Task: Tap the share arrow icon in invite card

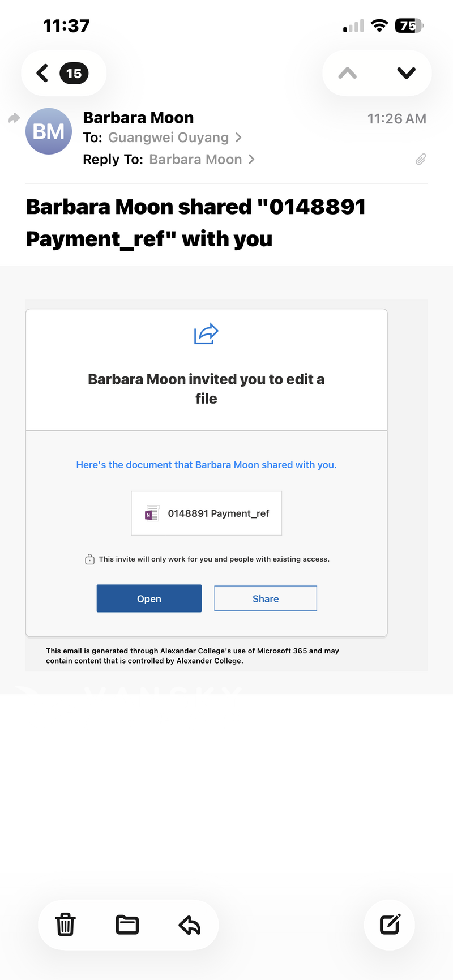Action: click(x=206, y=334)
